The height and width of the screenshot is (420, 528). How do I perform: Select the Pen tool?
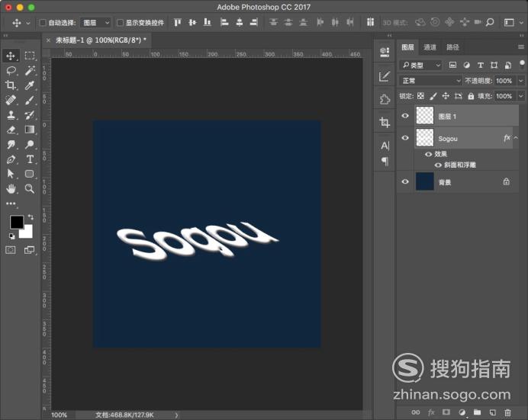pos(11,159)
